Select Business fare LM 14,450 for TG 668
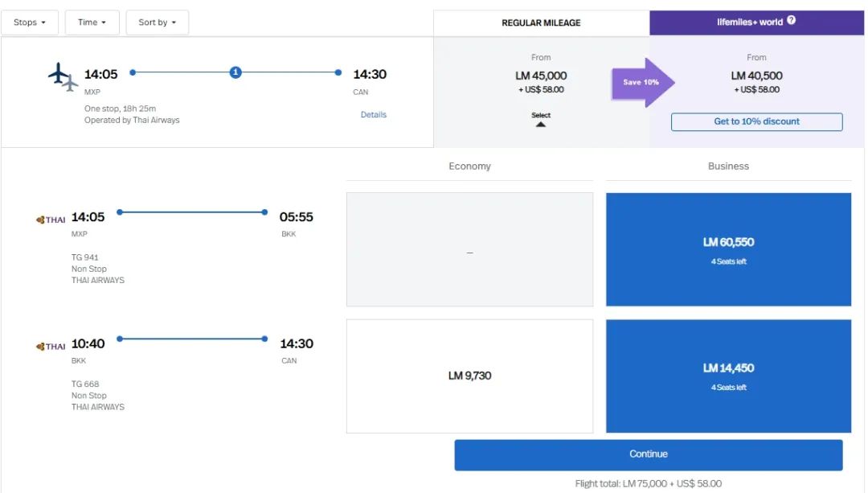 coord(728,376)
